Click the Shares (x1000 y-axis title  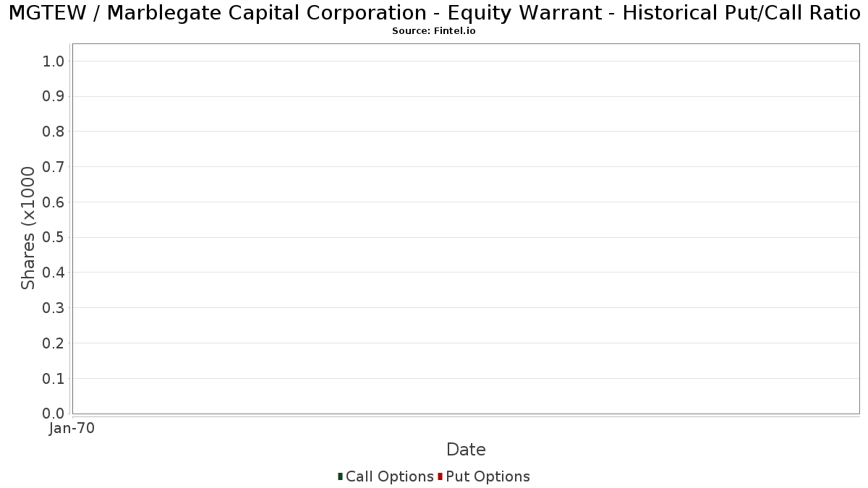click(x=28, y=228)
